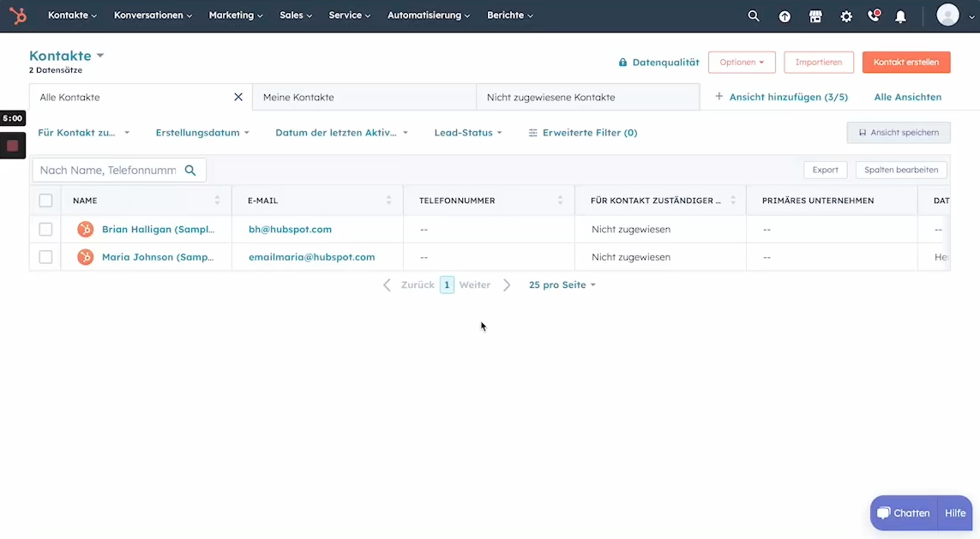980x539 pixels.
Task: Click the Export button
Action: pos(825,170)
